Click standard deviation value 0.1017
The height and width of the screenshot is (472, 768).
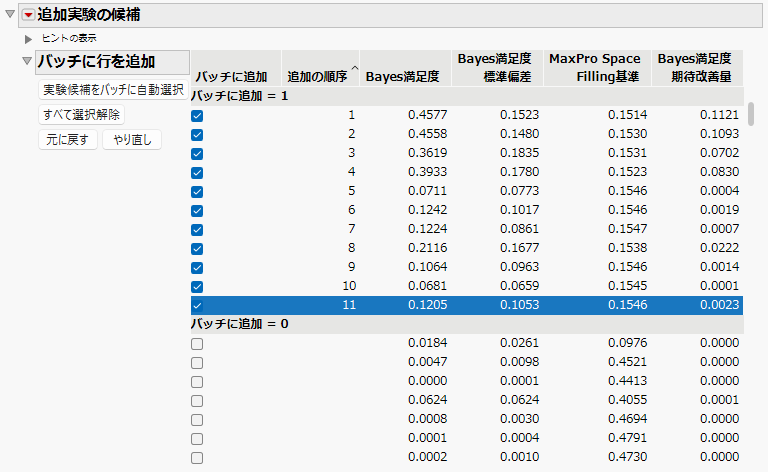[x=519, y=210]
